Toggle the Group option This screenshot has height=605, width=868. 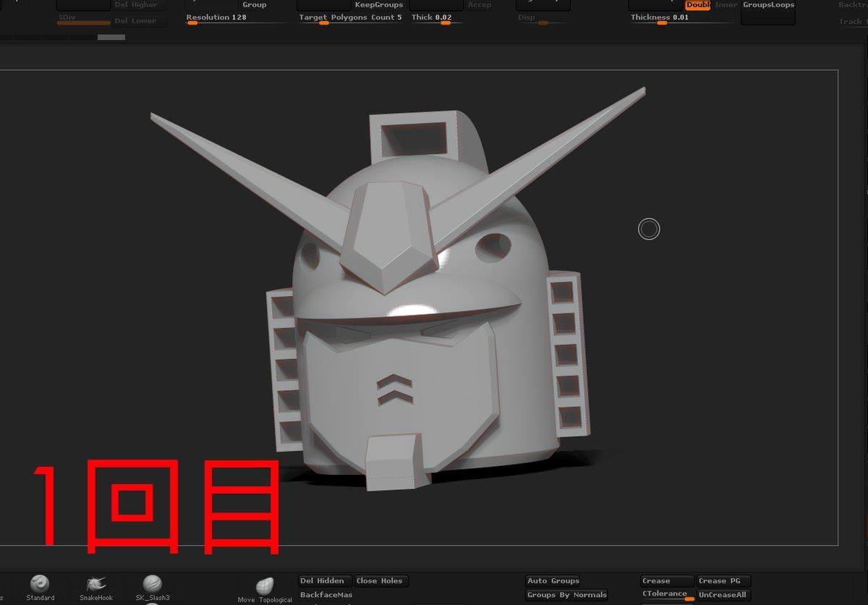tap(254, 5)
